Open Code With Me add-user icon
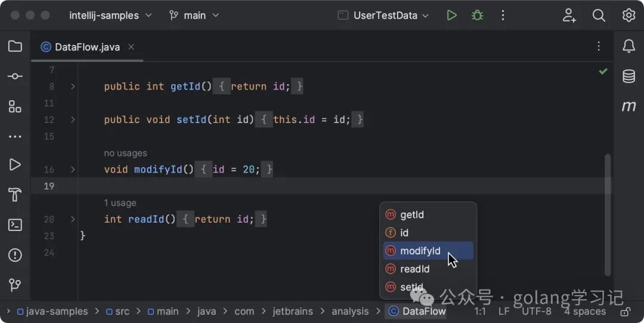The height and width of the screenshot is (323, 644). pos(569,16)
